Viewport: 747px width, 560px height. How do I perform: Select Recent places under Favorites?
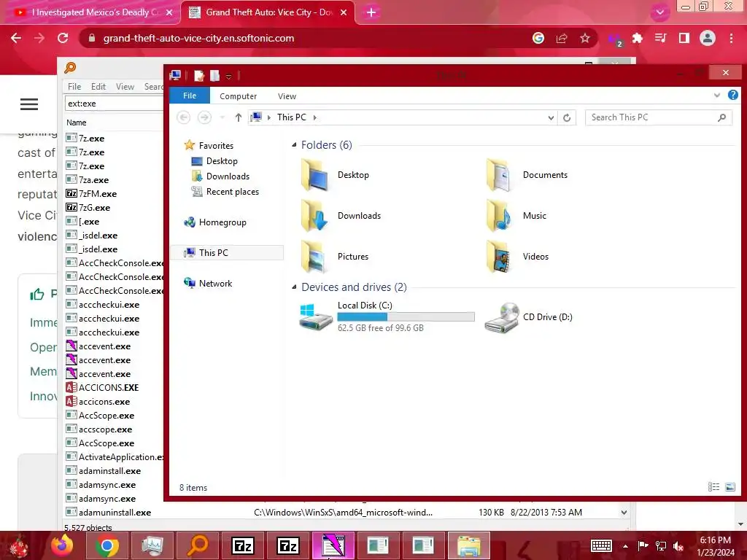point(233,192)
